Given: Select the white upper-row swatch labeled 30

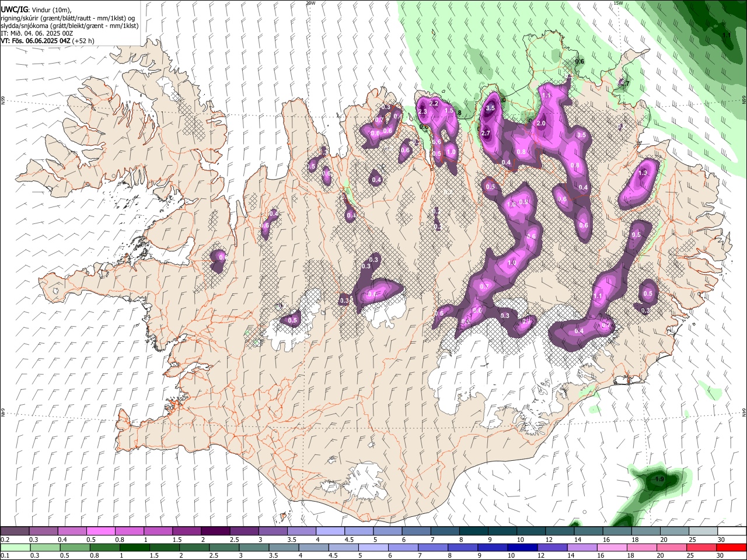Looking at the screenshot, I should pos(731,531).
